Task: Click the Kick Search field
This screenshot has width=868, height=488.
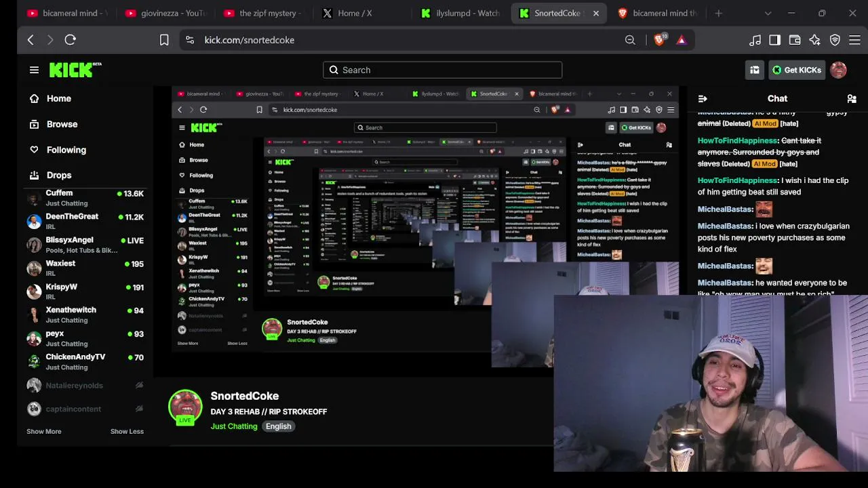Action: (x=442, y=70)
